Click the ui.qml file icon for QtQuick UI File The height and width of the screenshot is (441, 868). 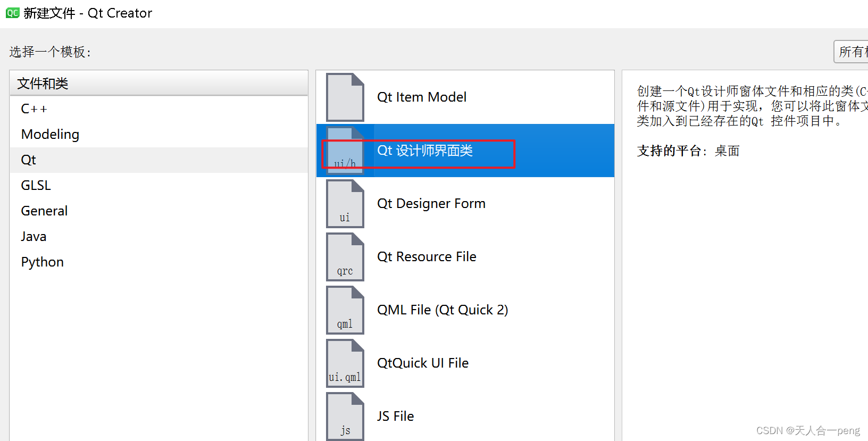[x=345, y=363]
